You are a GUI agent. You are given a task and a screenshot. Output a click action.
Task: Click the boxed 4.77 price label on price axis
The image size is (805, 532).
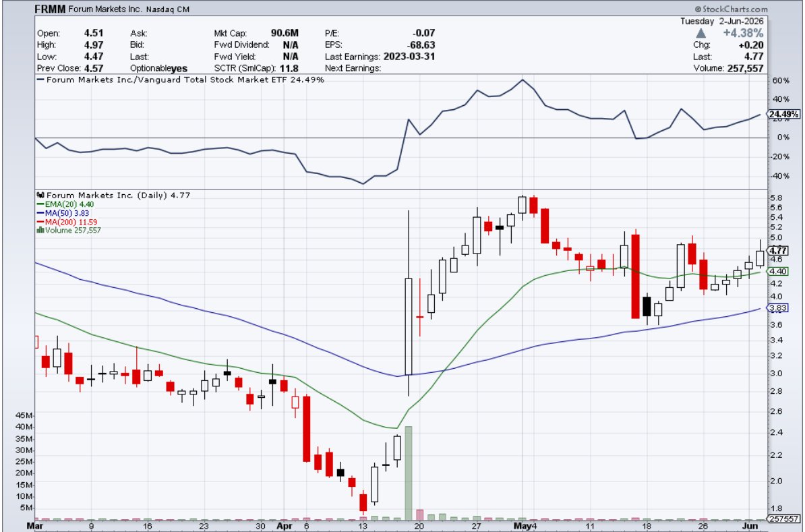(778, 251)
